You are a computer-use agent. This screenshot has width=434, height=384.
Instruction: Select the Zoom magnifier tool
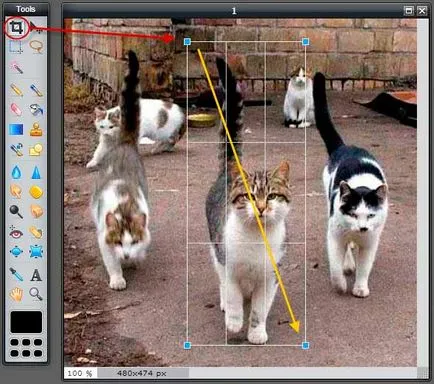36,294
